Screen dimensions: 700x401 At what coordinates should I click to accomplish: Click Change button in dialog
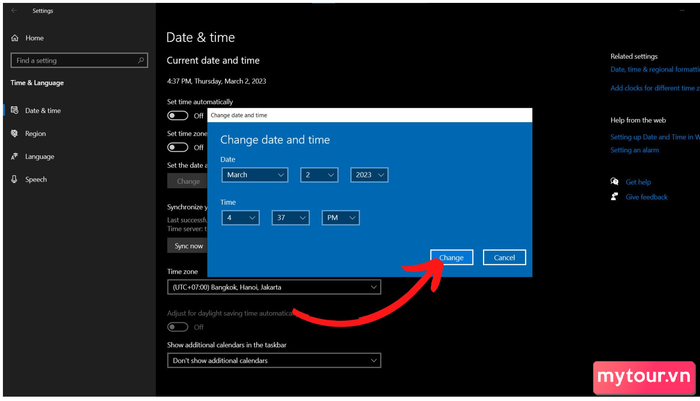click(x=451, y=257)
